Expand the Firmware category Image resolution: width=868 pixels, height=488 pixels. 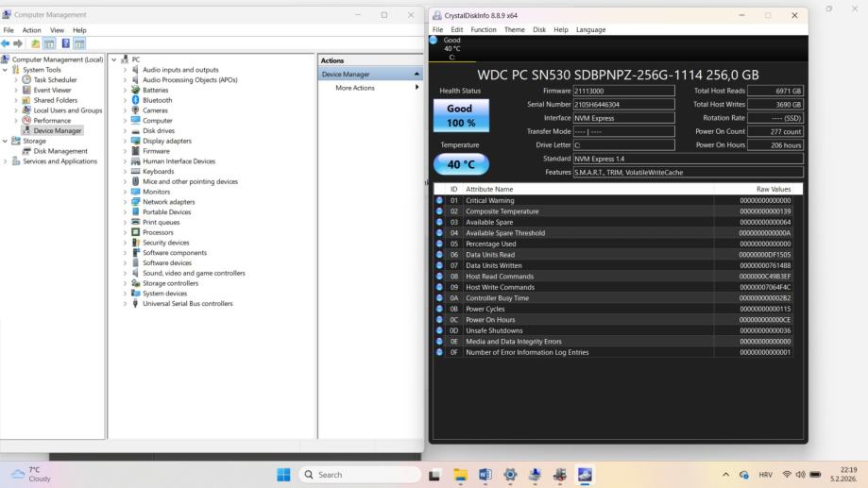coord(125,151)
